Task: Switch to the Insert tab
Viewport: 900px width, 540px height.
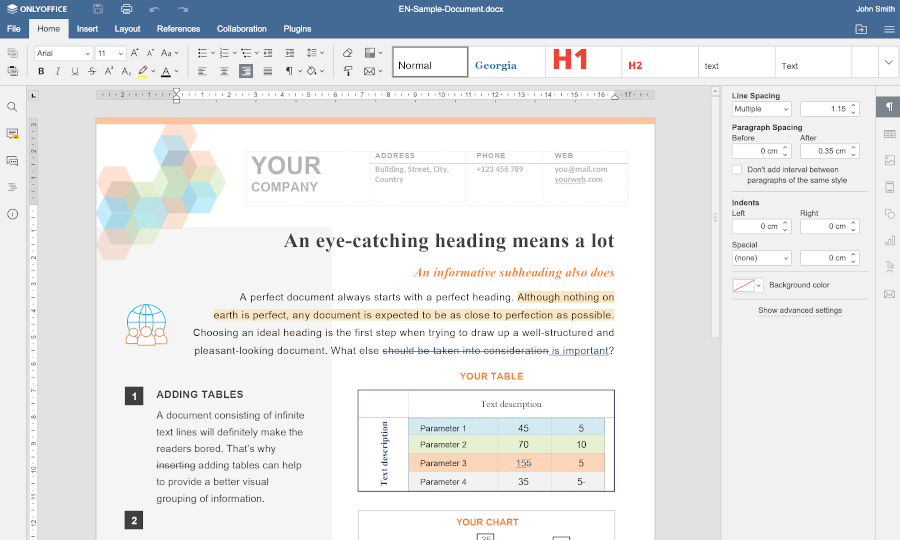Action: [x=87, y=29]
